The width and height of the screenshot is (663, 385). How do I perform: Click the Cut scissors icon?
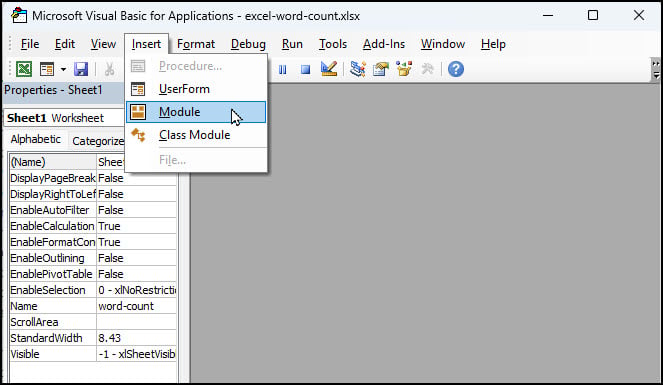(110, 69)
